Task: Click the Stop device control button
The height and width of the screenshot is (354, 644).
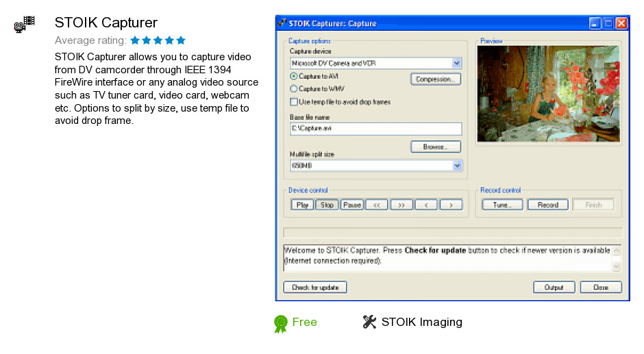Action: click(x=327, y=205)
